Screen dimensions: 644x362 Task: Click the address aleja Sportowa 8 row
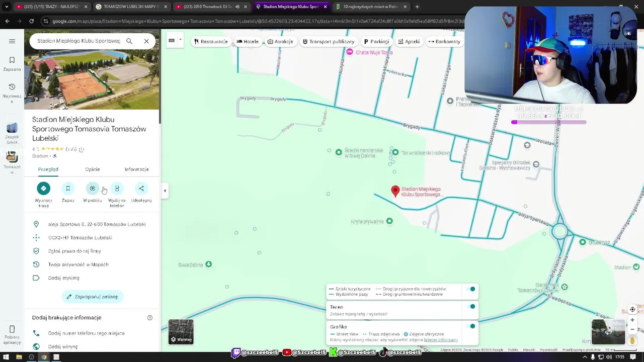pyautogui.click(x=92, y=224)
